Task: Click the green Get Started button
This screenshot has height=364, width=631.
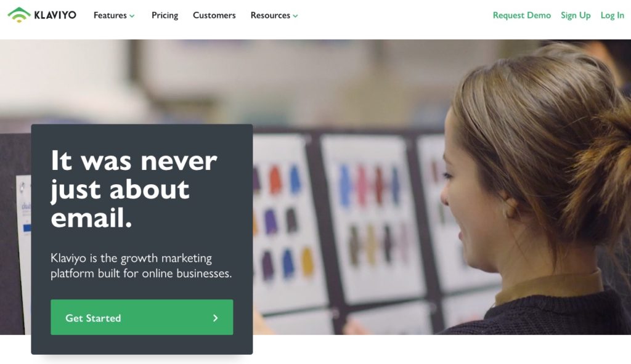Action: pos(142,317)
